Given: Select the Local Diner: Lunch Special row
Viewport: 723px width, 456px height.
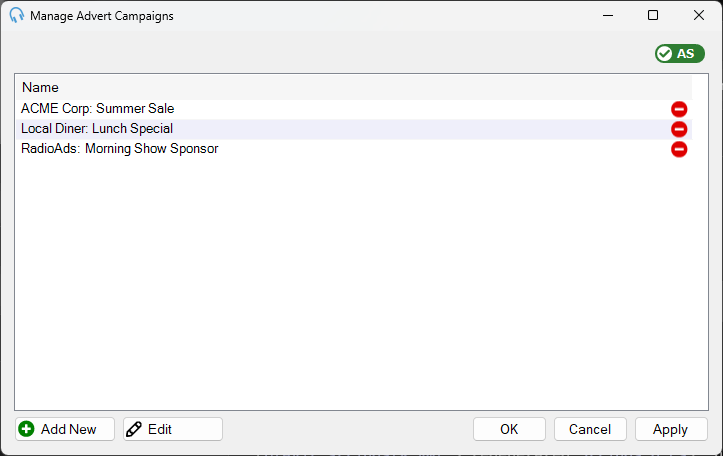Looking at the screenshot, I should point(354,129).
